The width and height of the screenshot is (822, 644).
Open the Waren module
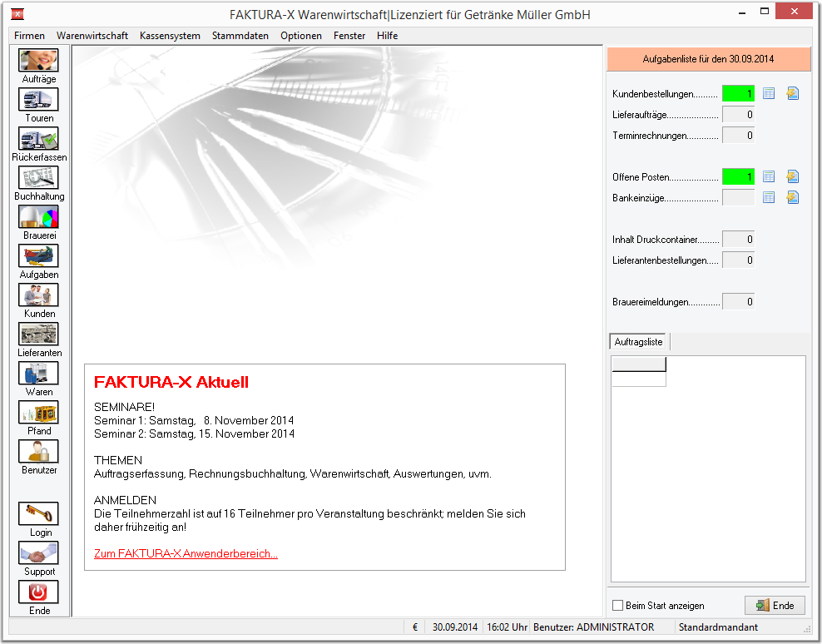tap(38, 374)
